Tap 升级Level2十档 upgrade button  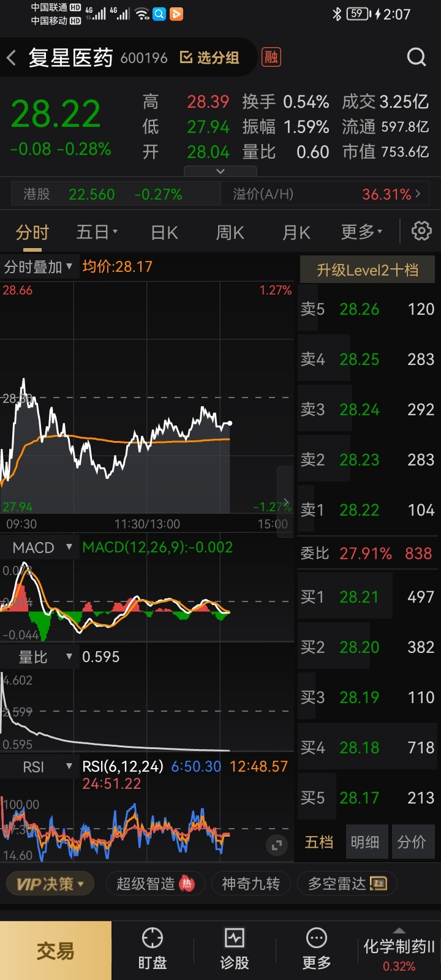[367, 270]
